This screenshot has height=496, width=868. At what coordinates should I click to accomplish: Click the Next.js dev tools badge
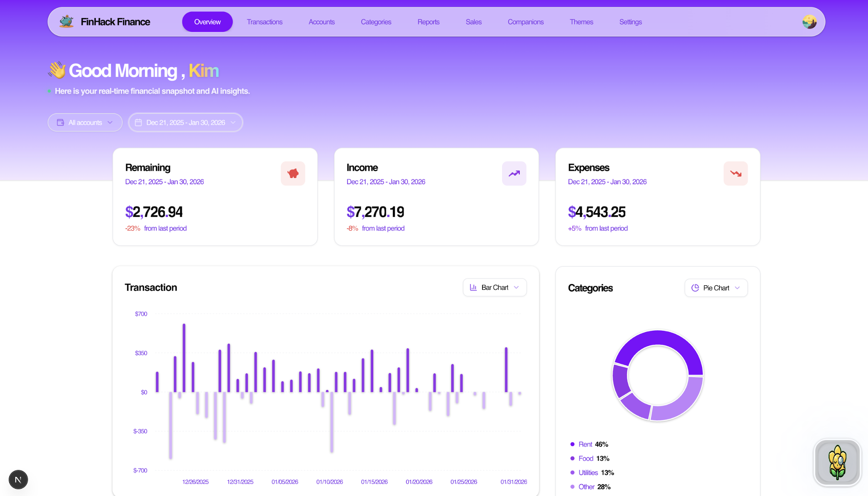(x=18, y=479)
